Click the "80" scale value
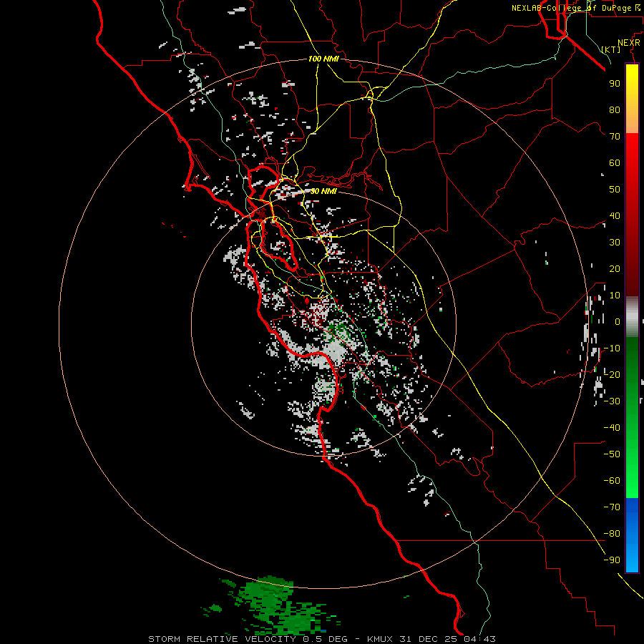This screenshot has width=644, height=644. [x=615, y=109]
